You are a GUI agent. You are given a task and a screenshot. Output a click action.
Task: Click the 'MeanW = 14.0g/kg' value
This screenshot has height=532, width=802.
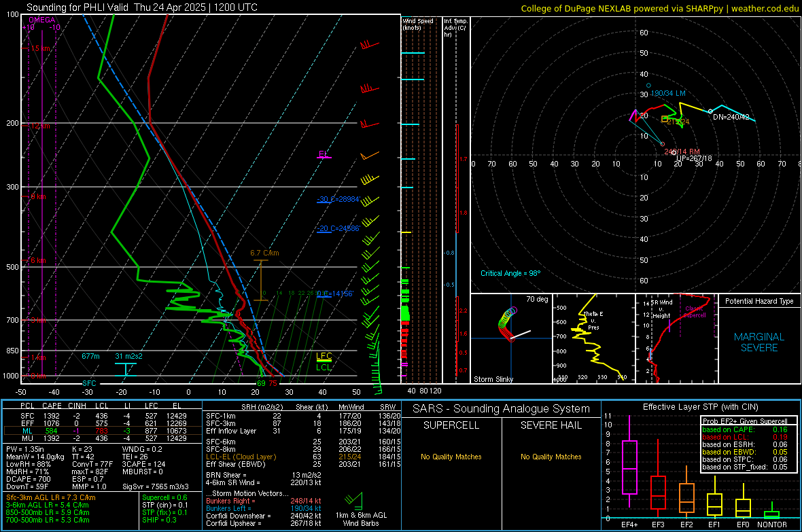[x=35, y=457]
